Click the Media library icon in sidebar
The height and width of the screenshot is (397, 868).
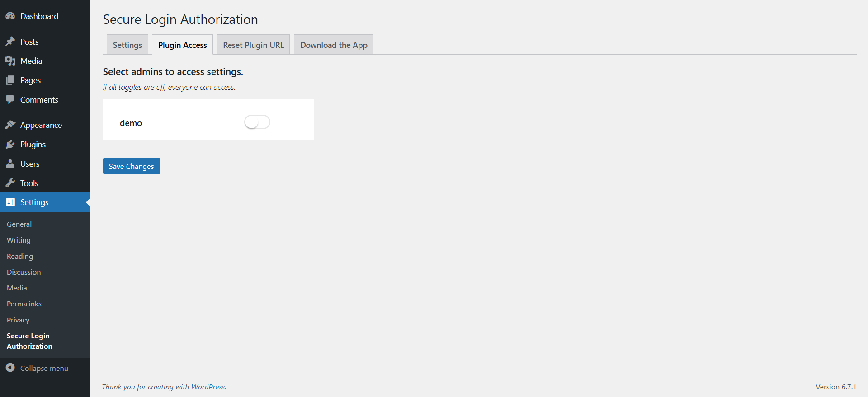[x=10, y=61]
